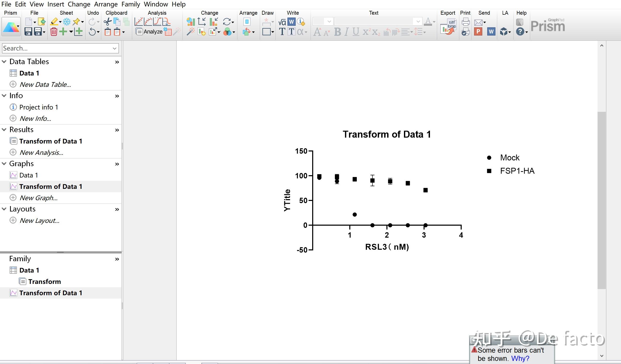The width and height of the screenshot is (621, 364).
Task: Open the Search box dropdown arrow
Action: (115, 48)
